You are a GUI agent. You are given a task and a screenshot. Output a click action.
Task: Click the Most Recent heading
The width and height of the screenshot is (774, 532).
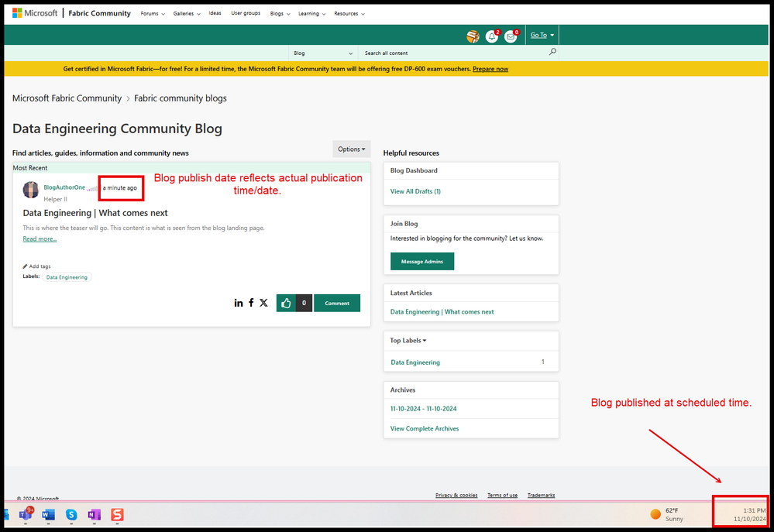click(30, 168)
